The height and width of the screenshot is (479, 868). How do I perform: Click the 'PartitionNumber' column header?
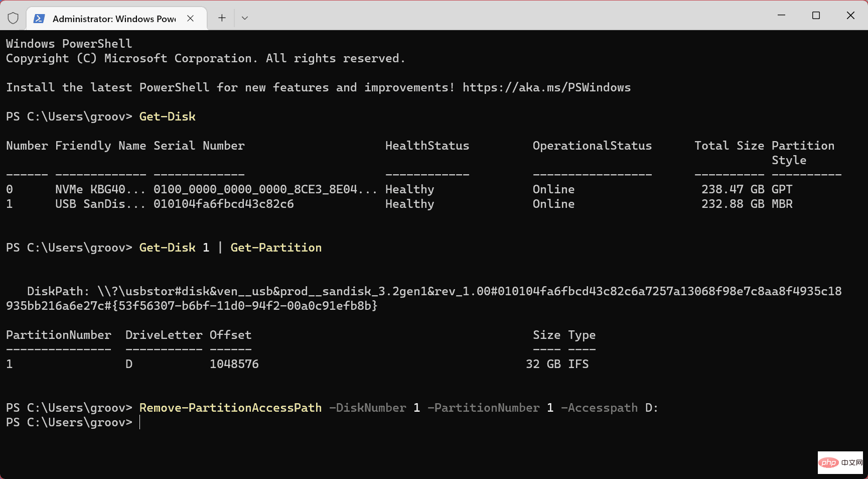(59, 335)
